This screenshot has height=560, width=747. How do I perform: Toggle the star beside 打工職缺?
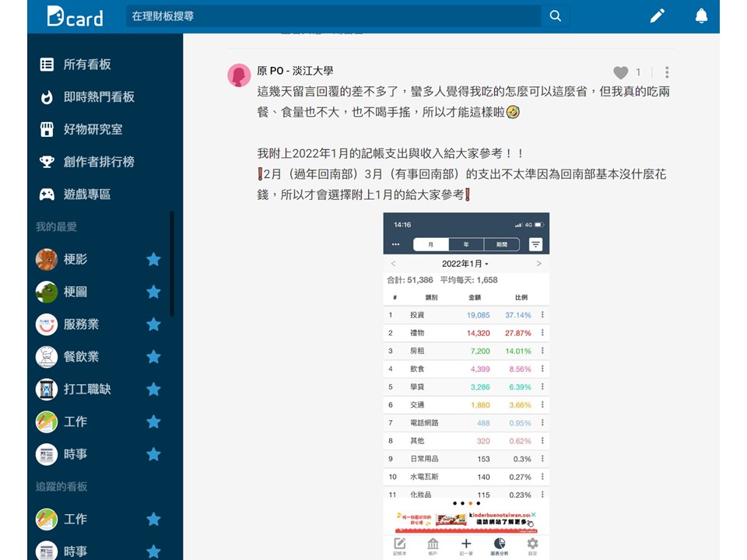tap(153, 389)
